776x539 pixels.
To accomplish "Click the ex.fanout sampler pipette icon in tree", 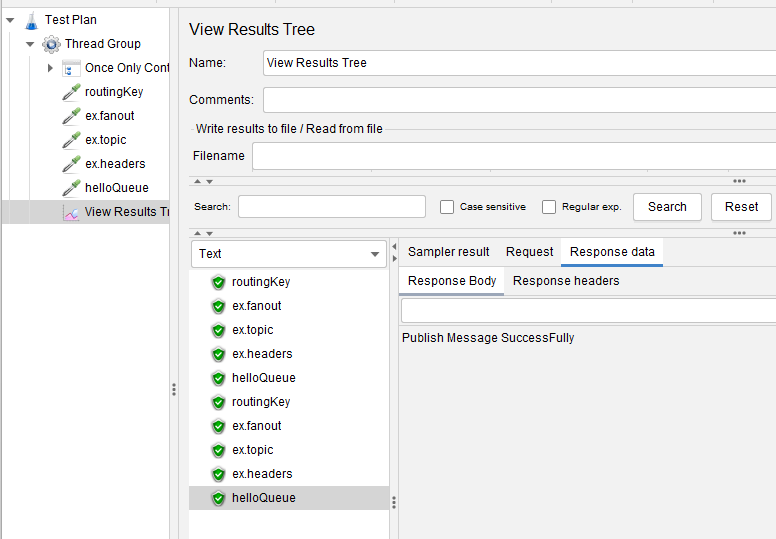I will (71, 116).
